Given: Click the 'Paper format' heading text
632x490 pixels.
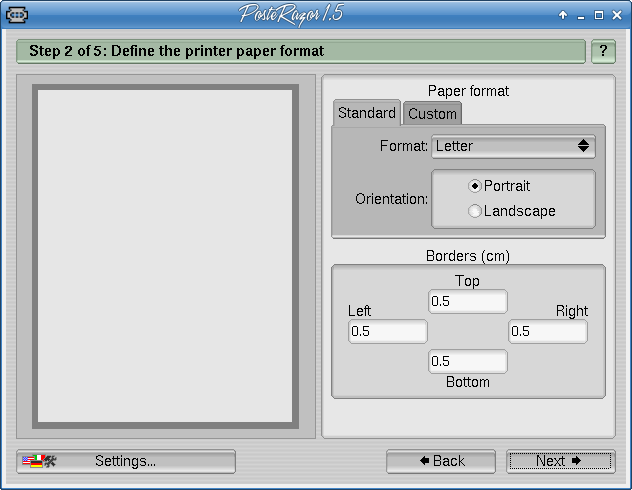Looking at the screenshot, I should (468, 91).
